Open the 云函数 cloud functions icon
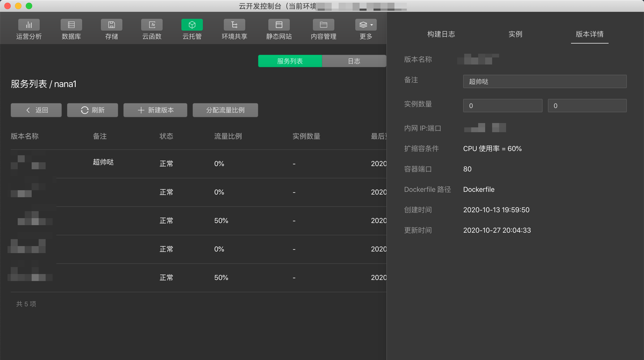 (152, 25)
